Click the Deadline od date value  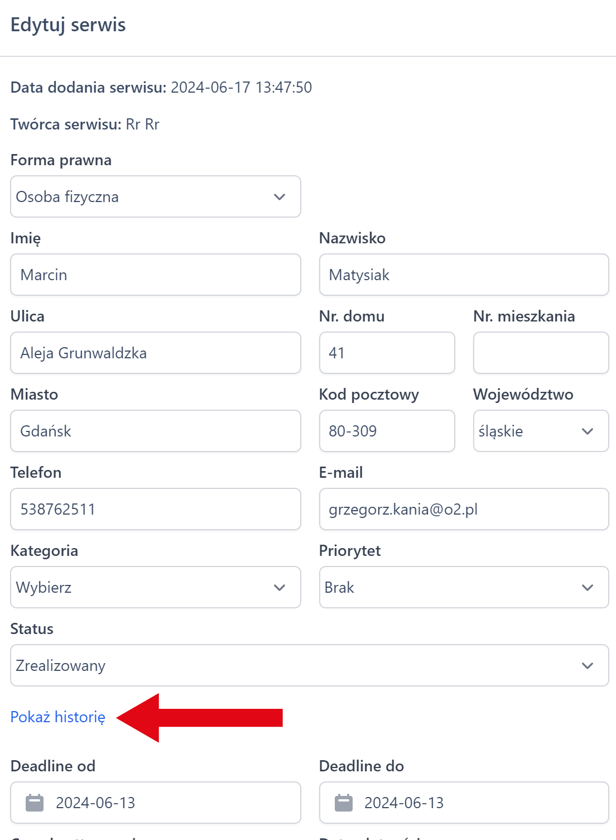pyautogui.click(x=95, y=803)
